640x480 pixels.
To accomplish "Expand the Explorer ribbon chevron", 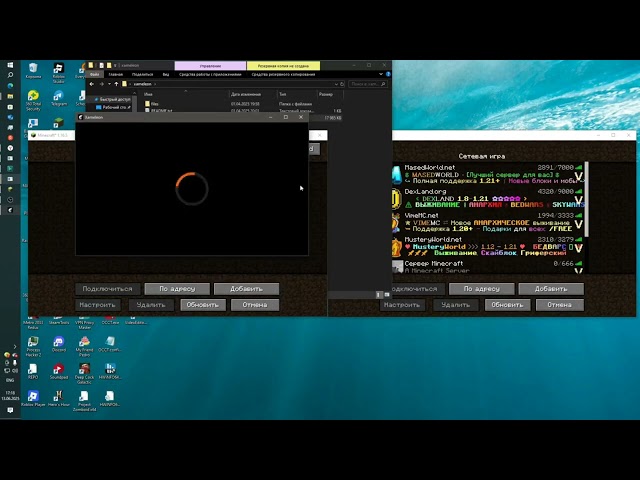I will tap(381, 74).
